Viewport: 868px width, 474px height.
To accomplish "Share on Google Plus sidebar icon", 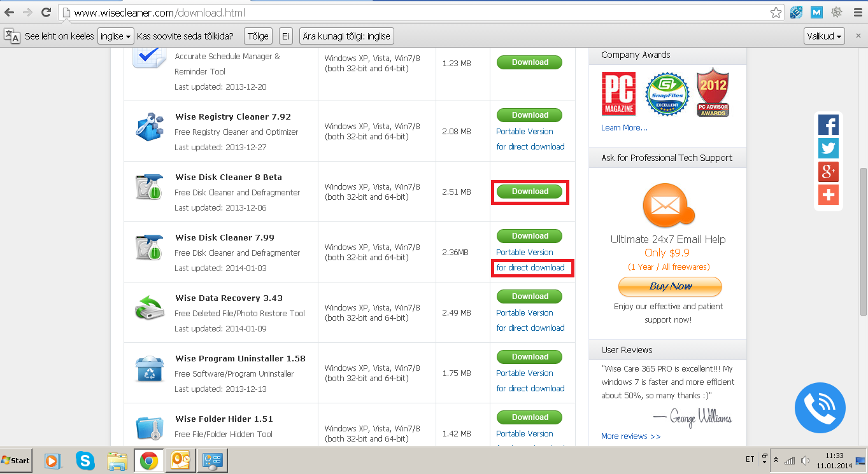I will [829, 172].
